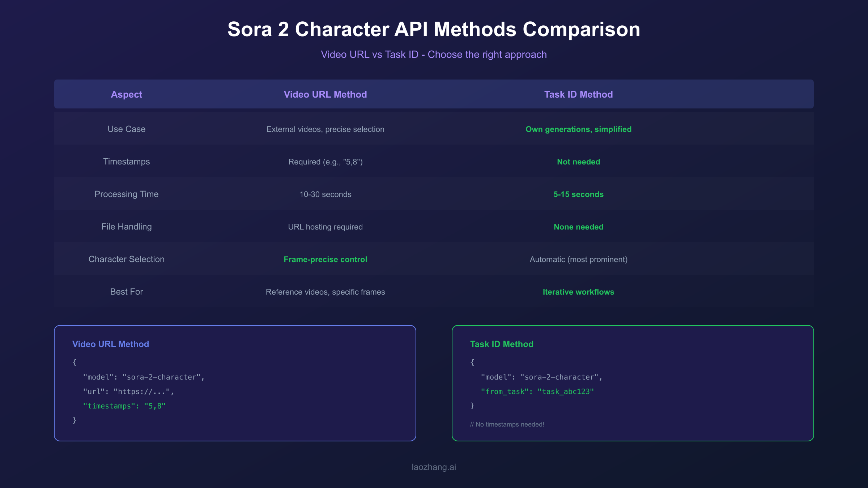Click the "// No timestamps needed!" comment
Viewport: 868px width, 488px height.
click(x=507, y=424)
